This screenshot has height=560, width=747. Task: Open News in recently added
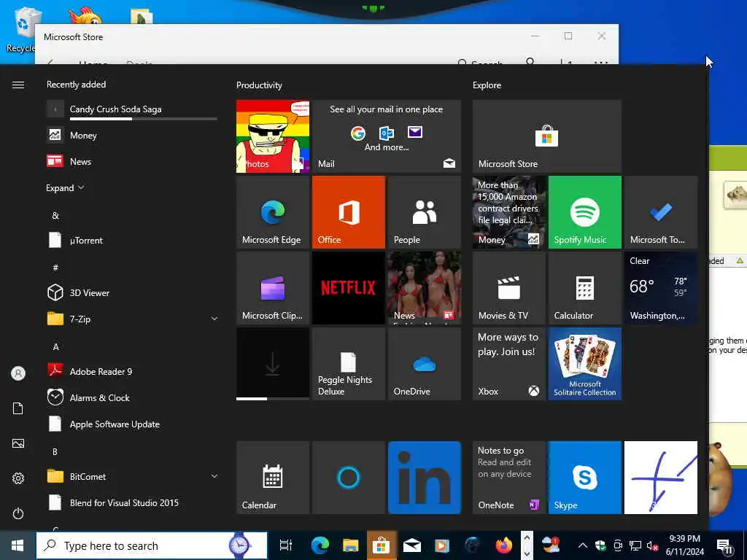click(133, 161)
